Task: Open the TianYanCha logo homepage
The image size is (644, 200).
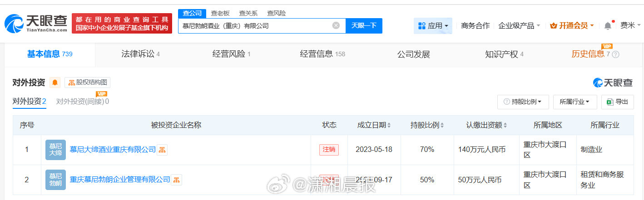Action: click(36, 23)
